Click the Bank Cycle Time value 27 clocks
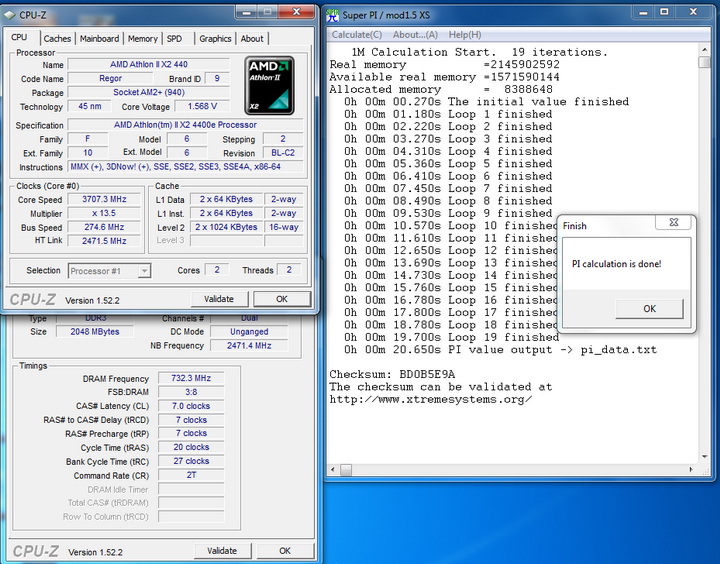Screen dimensions: 720x564 coord(191,461)
